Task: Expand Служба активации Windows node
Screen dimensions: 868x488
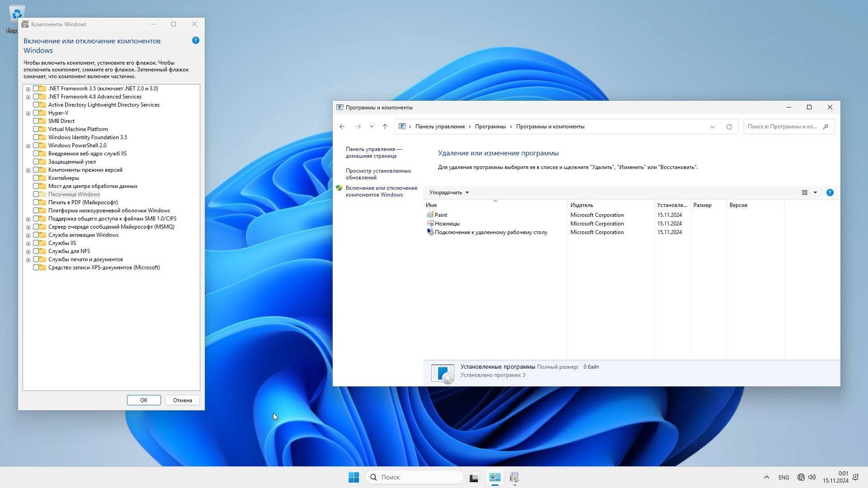Action: point(28,235)
